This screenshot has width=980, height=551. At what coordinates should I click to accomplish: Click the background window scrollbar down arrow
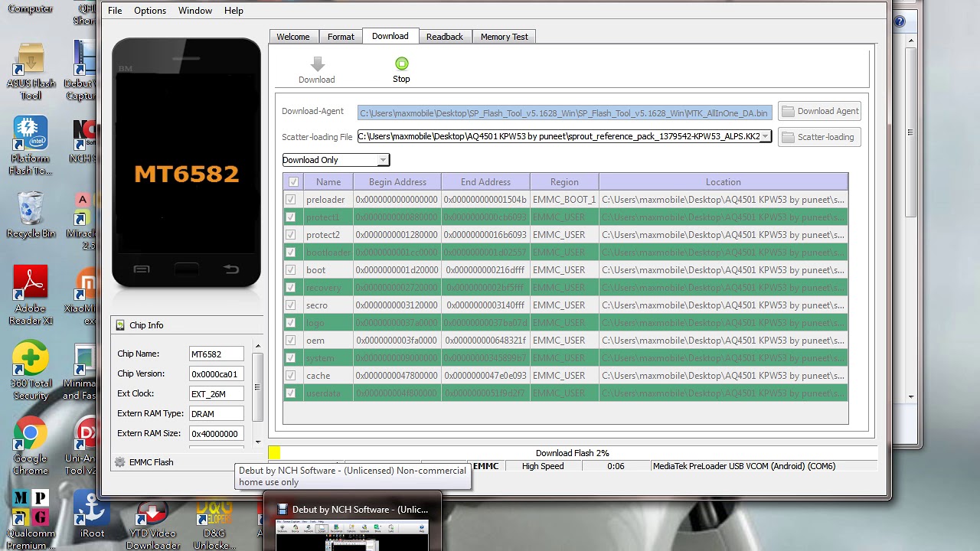click(911, 396)
